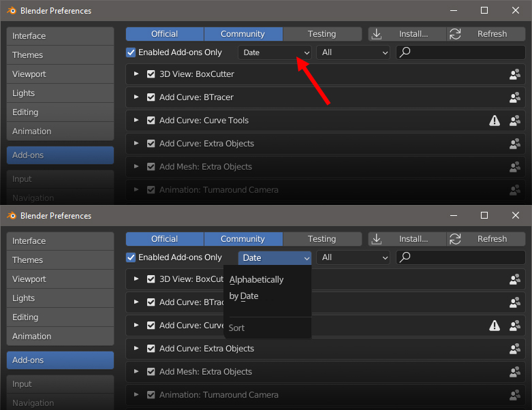Disable 3D View: BoxCutter add-on in top window
532x410 pixels.
click(x=151, y=74)
